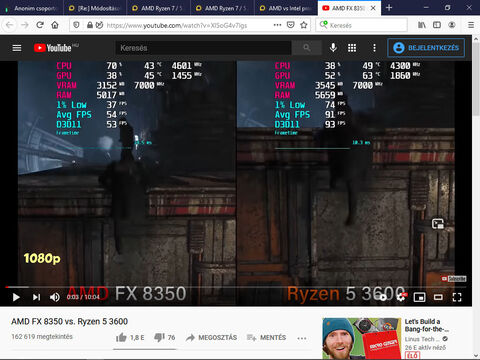Open more actions ellipsis below the video
Viewport: 480px width, 360px height.
tap(302, 338)
